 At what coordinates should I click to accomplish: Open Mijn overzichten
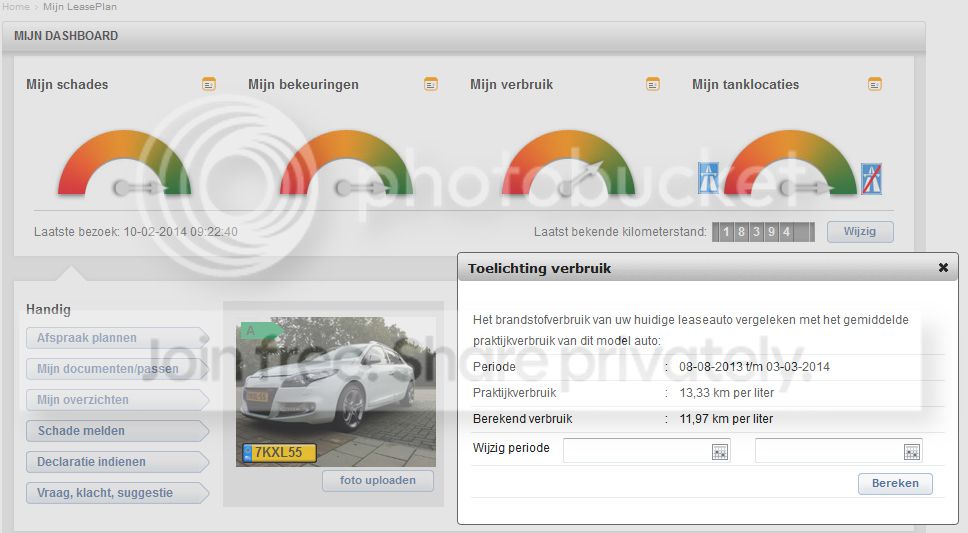[x=117, y=400]
